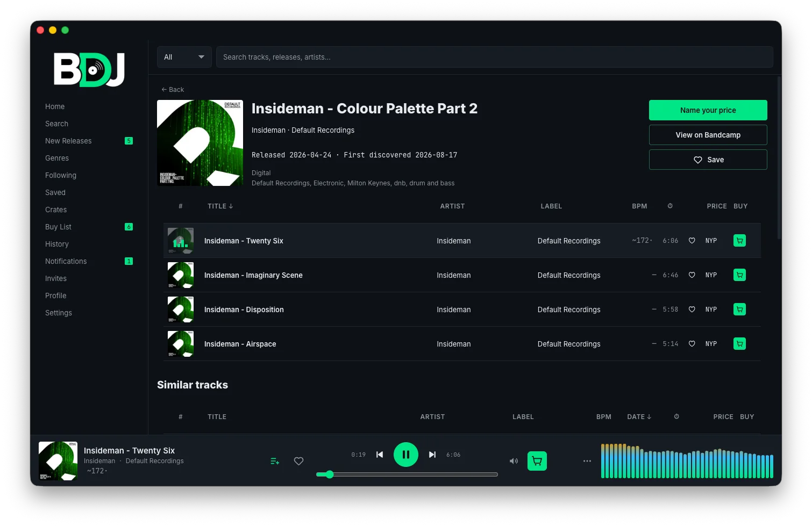Click the cart button in player bar
Viewport: 812px width, 526px height.
[537, 461]
